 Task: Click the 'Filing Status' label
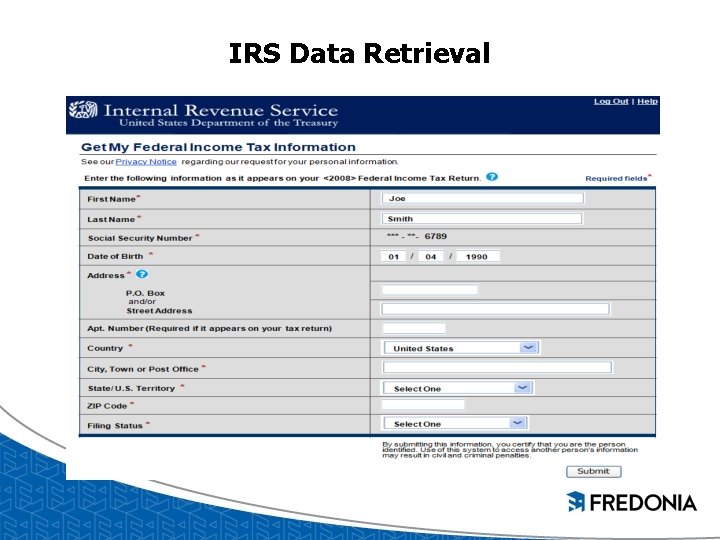pyautogui.click(x=115, y=426)
